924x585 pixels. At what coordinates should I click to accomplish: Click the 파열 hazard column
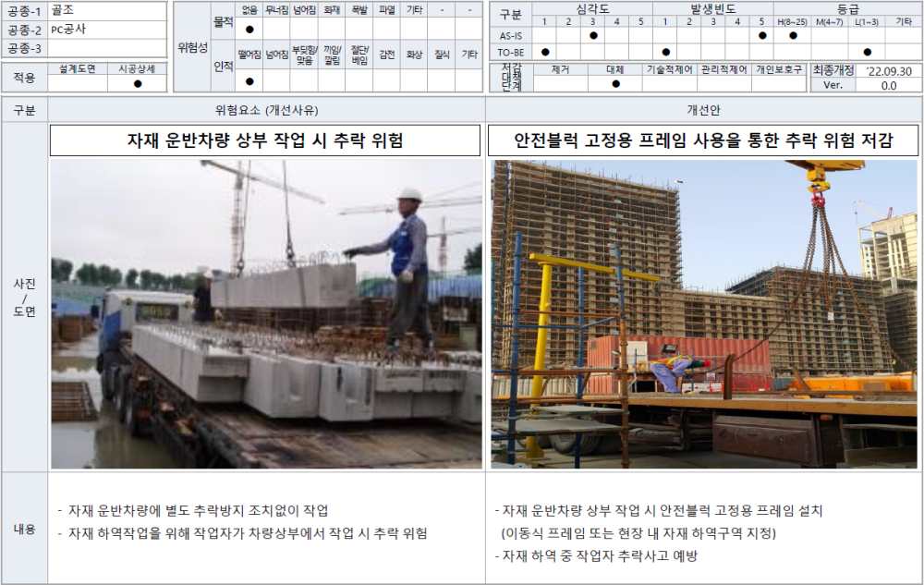(x=387, y=10)
